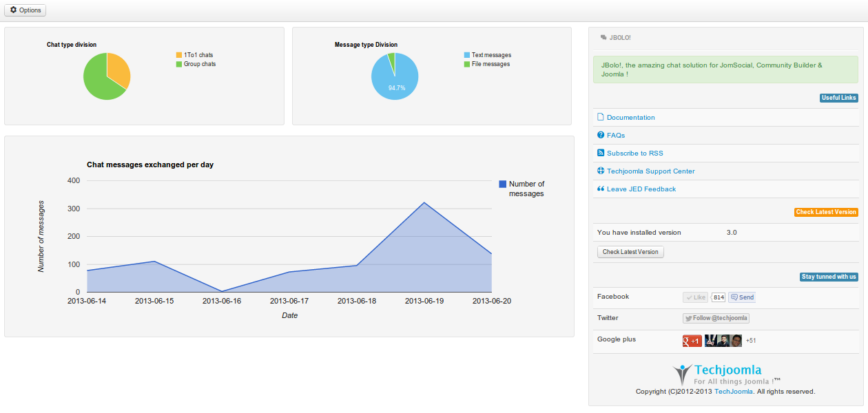Click the Documentation file icon

pyautogui.click(x=601, y=117)
